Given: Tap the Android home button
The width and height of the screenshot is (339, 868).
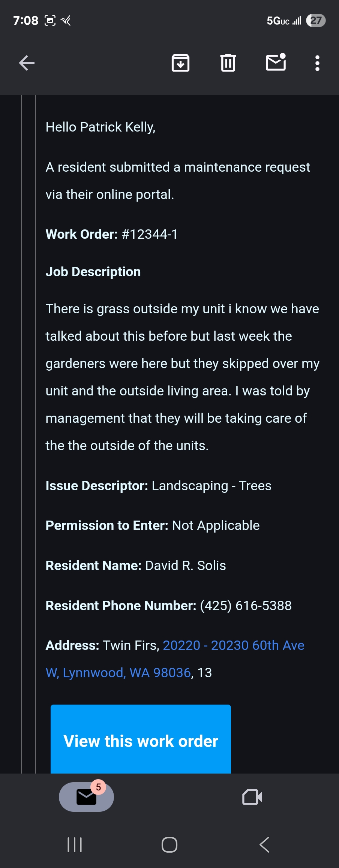Looking at the screenshot, I should [169, 845].
